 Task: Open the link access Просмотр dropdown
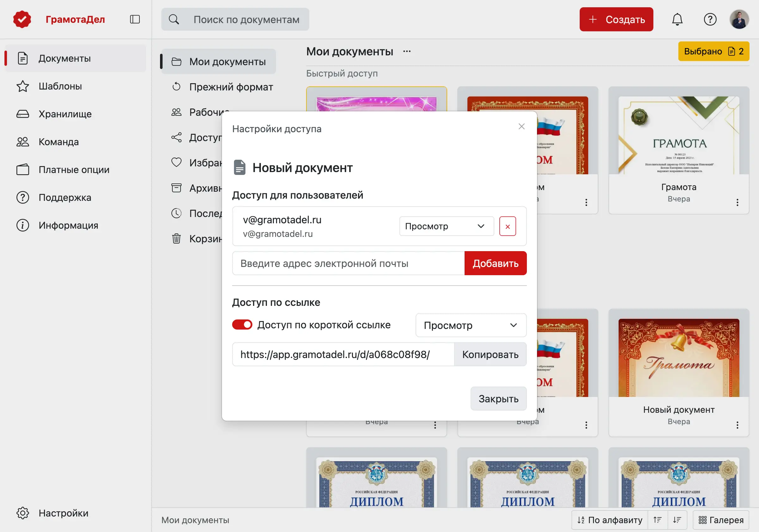pyautogui.click(x=471, y=325)
